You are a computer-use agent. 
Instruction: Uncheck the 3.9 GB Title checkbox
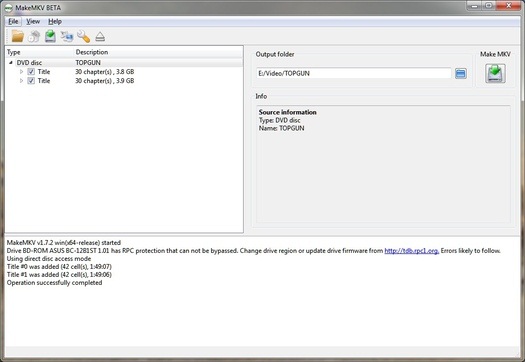[x=31, y=81]
